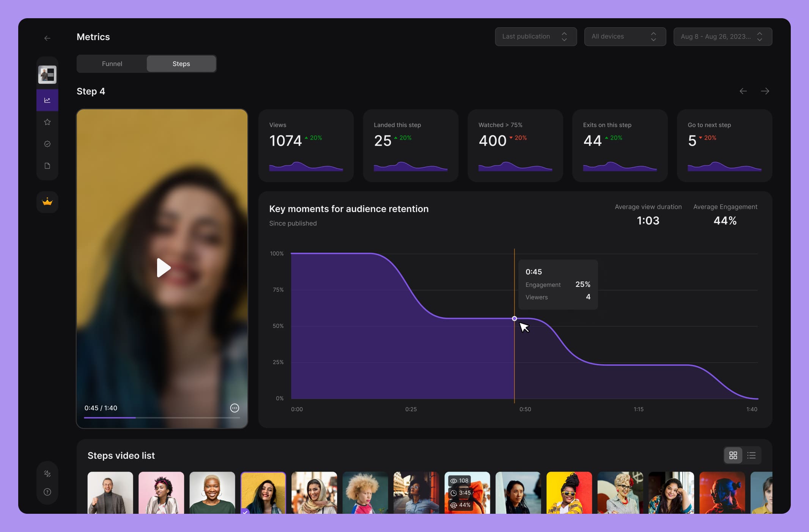
Task: Click the lightning bolt sidebar icon
Action: click(x=47, y=474)
